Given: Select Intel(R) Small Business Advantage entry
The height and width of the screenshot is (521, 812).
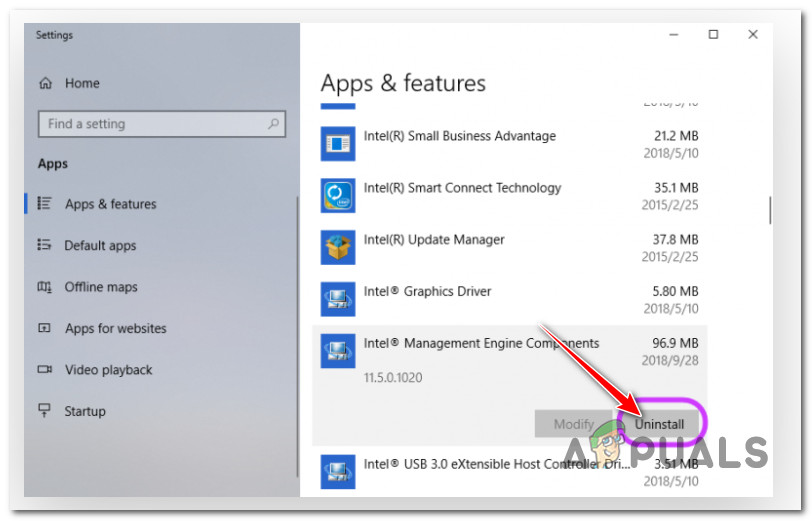Looking at the screenshot, I should pyautogui.click(x=510, y=144).
